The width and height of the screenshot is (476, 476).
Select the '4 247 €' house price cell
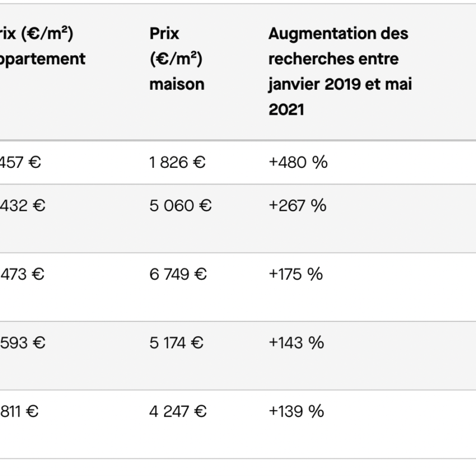(x=178, y=411)
